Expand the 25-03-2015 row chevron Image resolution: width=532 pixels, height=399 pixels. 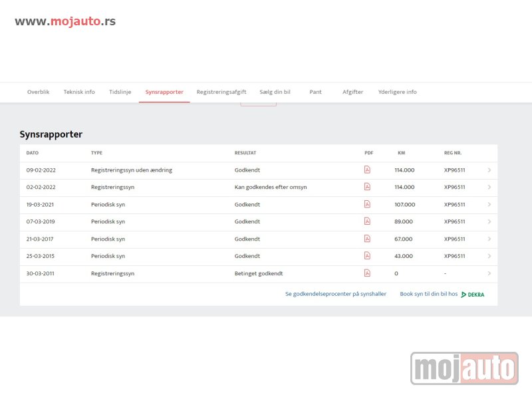pos(489,256)
